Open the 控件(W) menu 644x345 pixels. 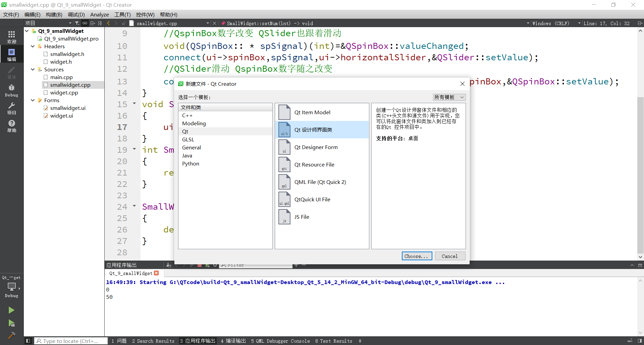click(x=145, y=14)
